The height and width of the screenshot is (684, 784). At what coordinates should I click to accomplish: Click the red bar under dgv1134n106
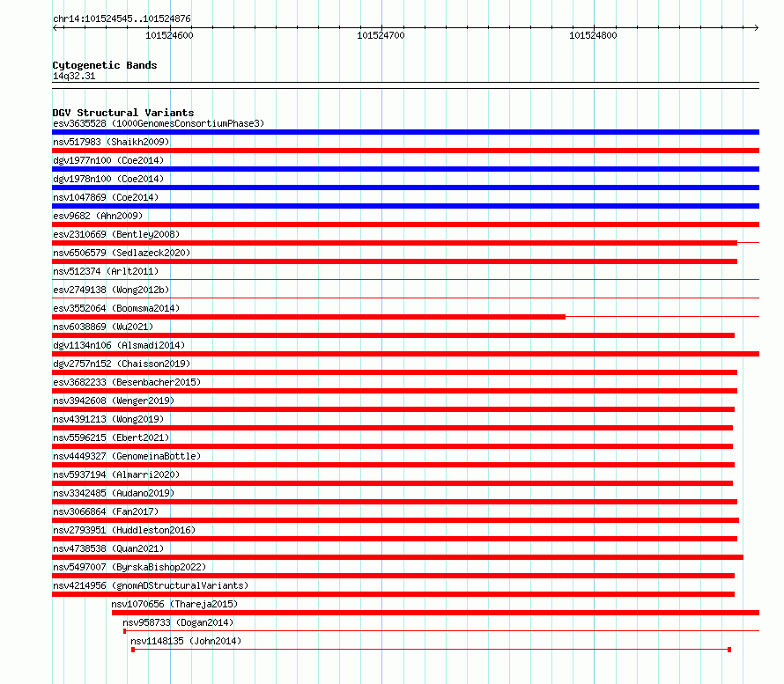pos(405,354)
